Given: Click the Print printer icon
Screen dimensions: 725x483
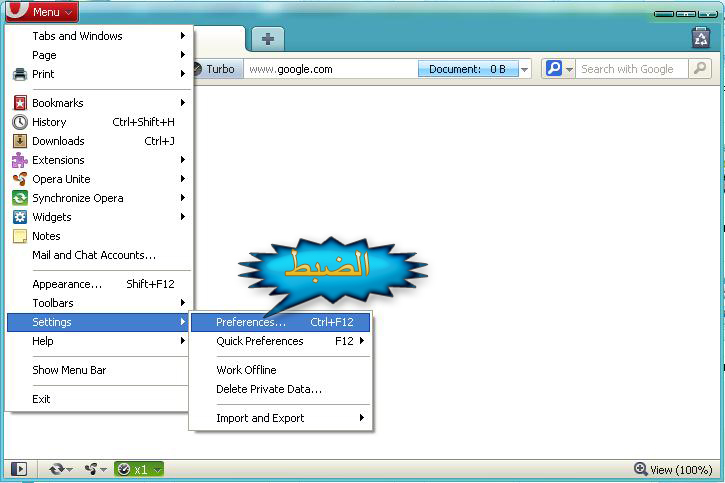Looking at the screenshot, I should point(20,74).
